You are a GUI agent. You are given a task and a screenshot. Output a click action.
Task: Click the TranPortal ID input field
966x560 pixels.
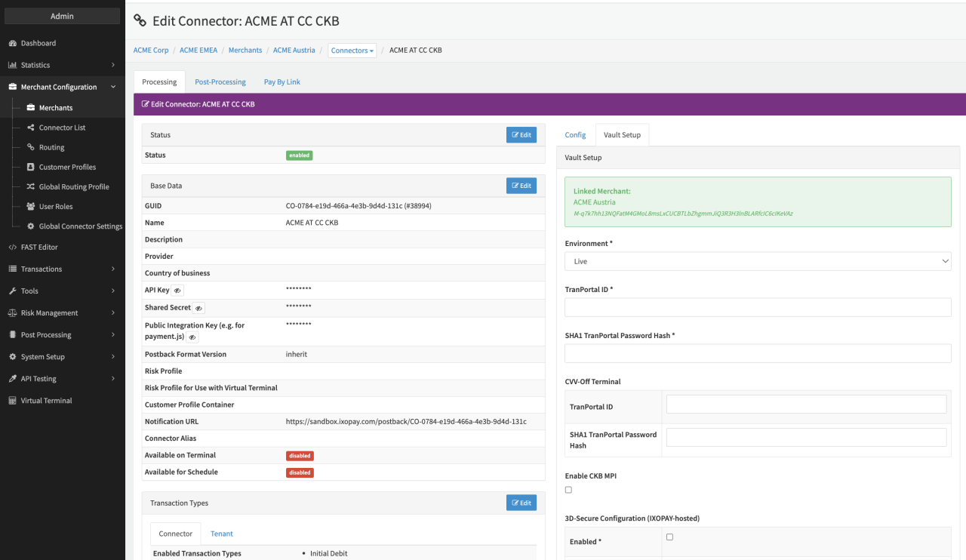[758, 307]
